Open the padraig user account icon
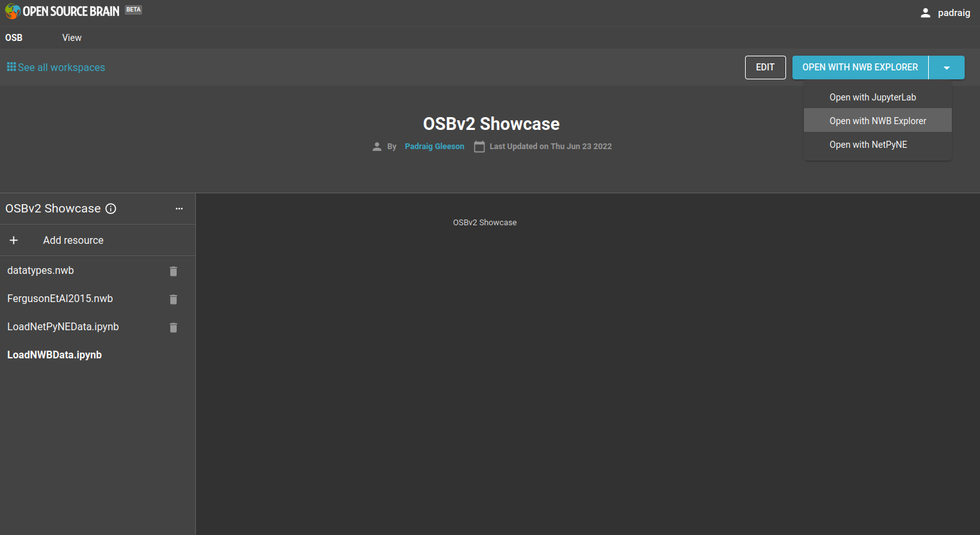Viewport: 980px width, 535px height. coord(925,13)
